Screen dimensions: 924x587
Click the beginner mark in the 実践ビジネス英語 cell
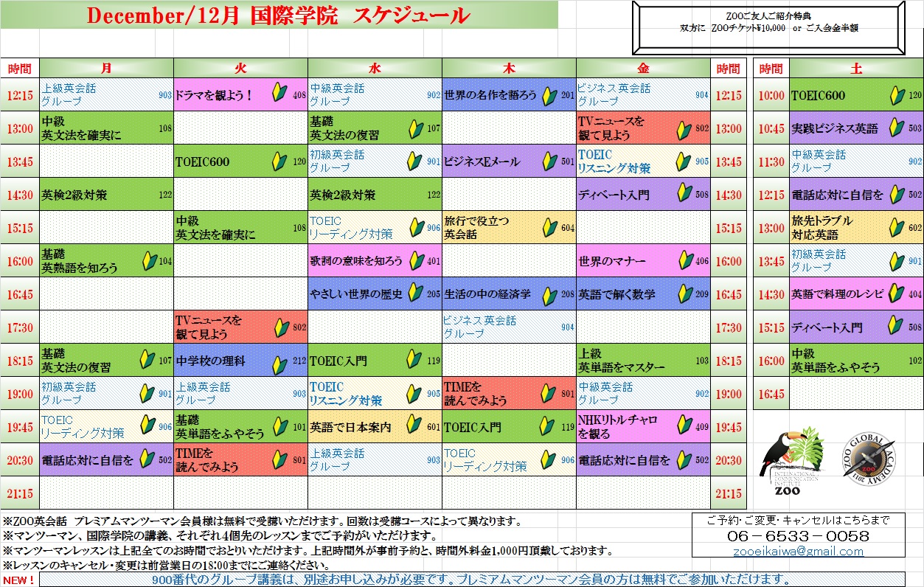pyautogui.click(x=896, y=128)
